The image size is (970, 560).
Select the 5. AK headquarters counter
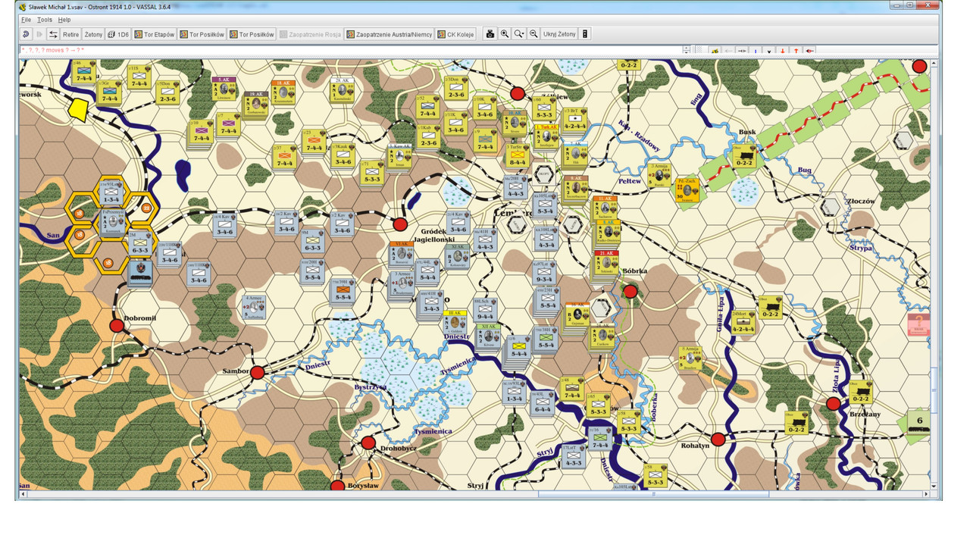(224, 88)
